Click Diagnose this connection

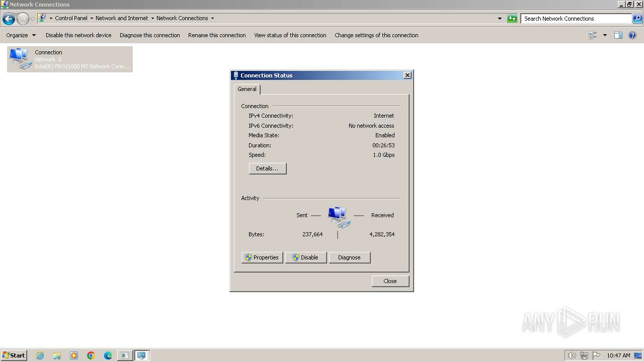(x=149, y=35)
